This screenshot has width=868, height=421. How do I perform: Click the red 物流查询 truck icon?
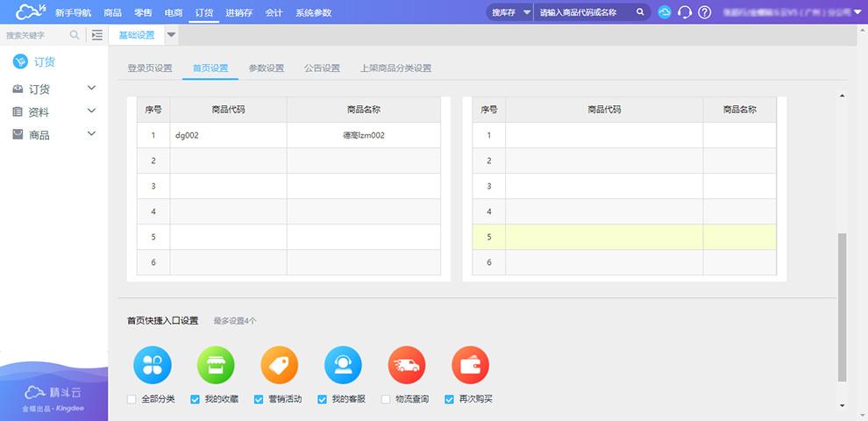pos(407,365)
